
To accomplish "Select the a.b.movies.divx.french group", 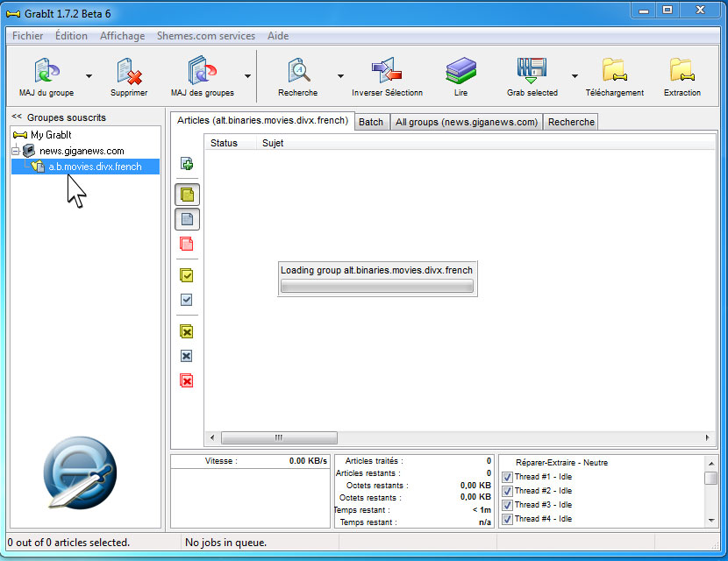I will coord(95,167).
